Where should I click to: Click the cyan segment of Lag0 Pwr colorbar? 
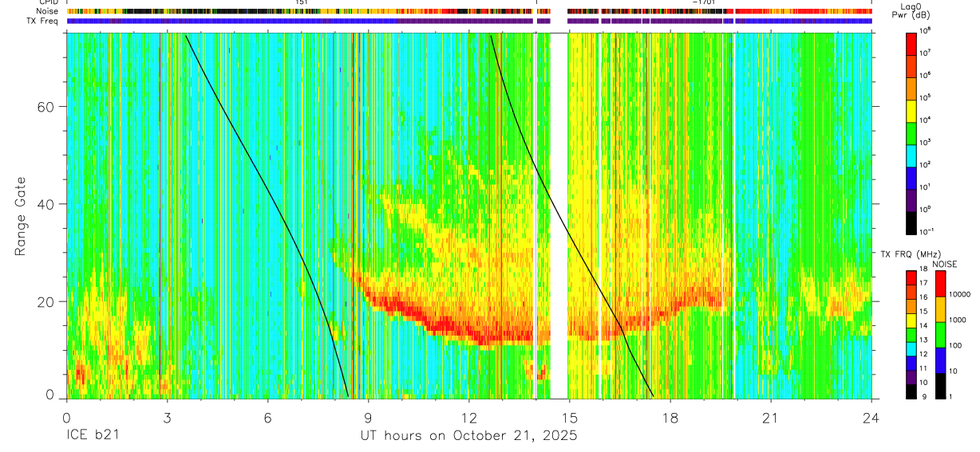pos(911,155)
